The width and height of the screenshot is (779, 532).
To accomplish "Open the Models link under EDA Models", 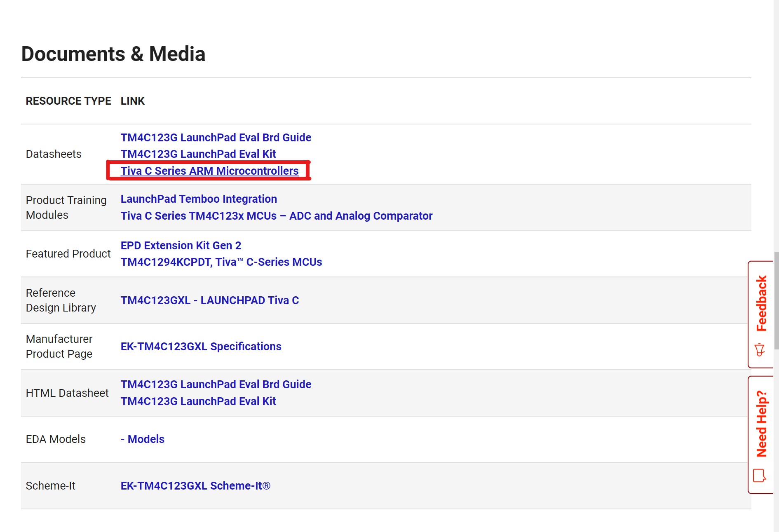I will 143,439.
